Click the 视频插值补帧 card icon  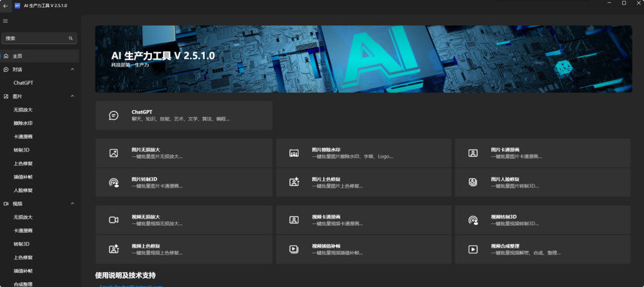(294, 249)
